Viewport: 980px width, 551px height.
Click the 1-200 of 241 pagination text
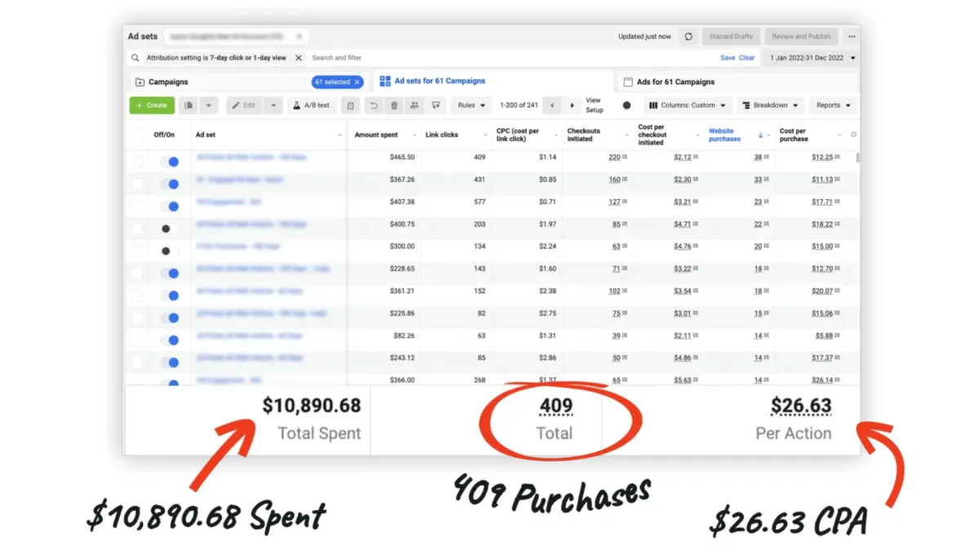[x=519, y=105]
